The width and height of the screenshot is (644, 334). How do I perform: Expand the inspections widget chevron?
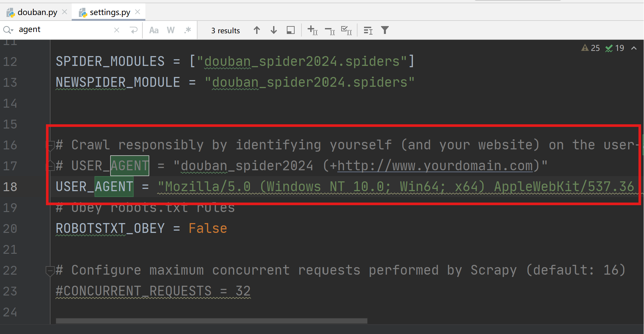click(x=634, y=48)
